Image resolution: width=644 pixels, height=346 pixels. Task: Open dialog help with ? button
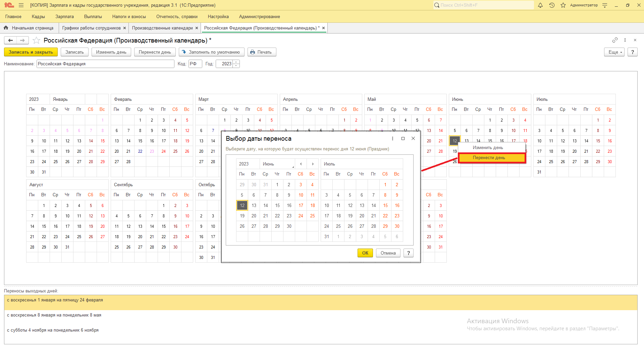[409, 253]
